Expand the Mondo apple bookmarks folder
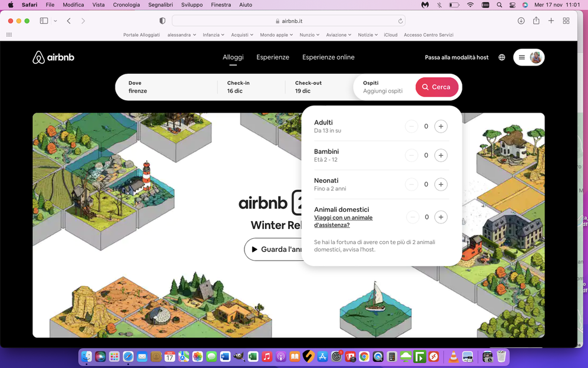The image size is (588, 368). (276, 35)
